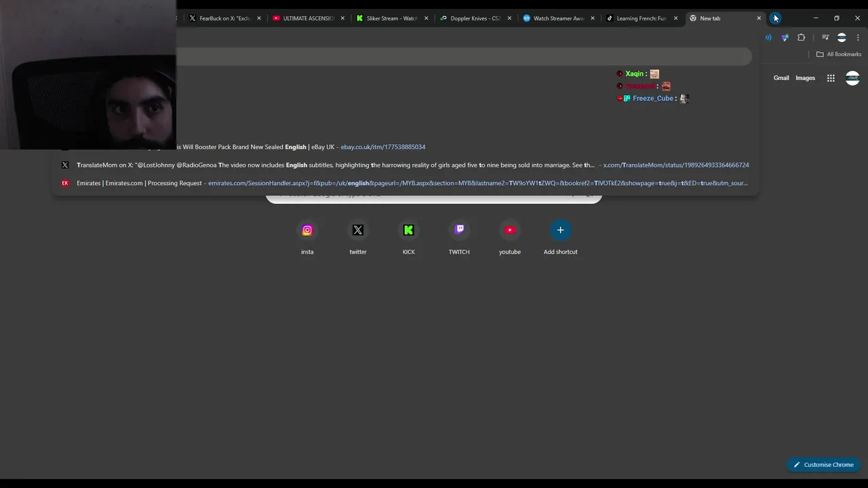Open the Google account avatar
This screenshot has width=868, height=488.
coord(852,78)
